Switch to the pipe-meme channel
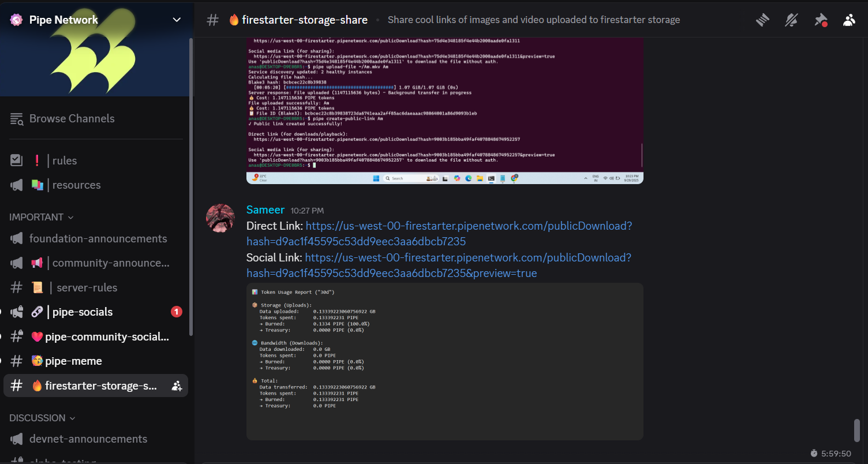Screen dimensions: 868x464 point(73,361)
